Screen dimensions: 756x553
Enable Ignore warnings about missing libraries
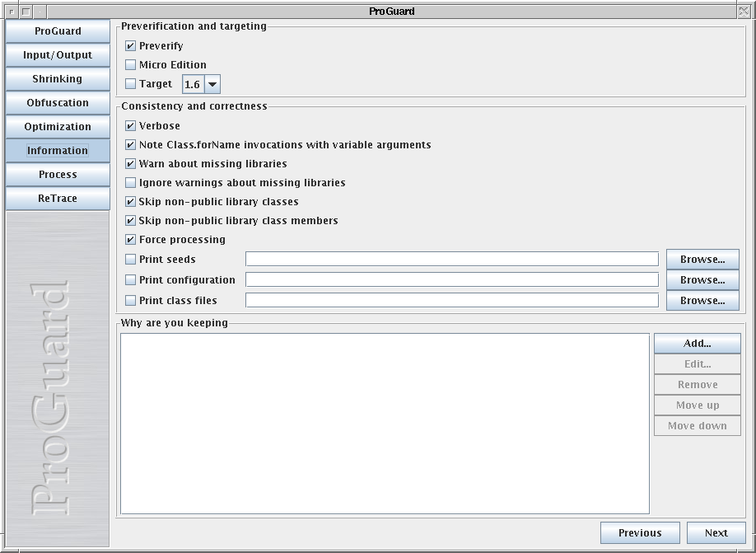coord(130,183)
